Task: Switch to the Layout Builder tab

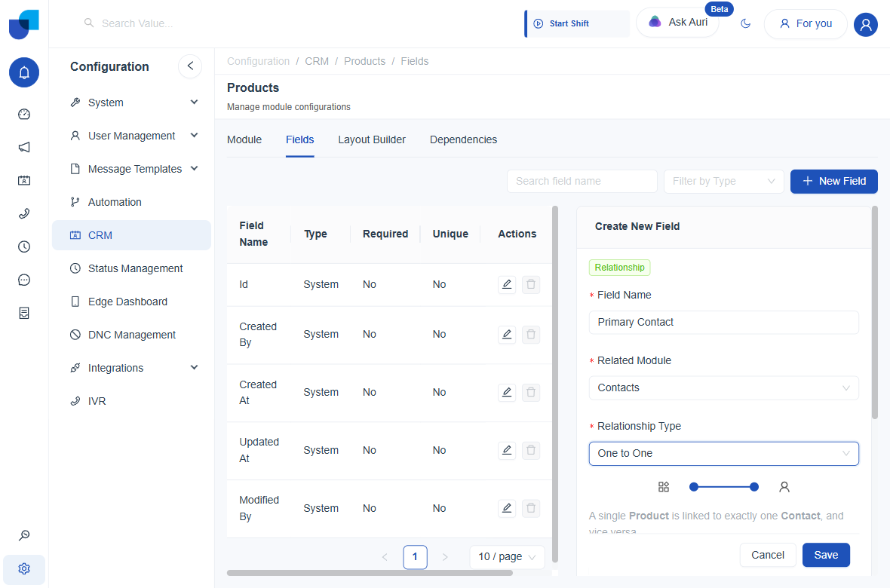Action: coord(372,139)
